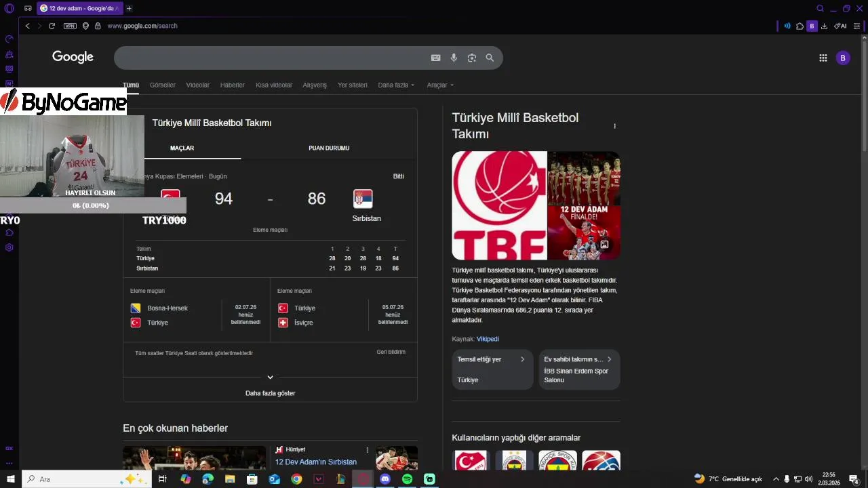Open the weather widget 7°C Genellikle açık
The image size is (868, 488).
(x=728, y=479)
